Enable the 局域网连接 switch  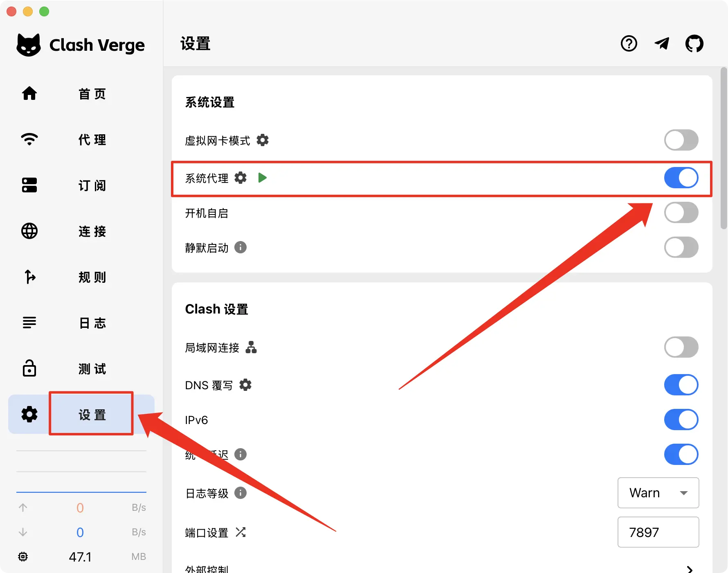click(681, 347)
